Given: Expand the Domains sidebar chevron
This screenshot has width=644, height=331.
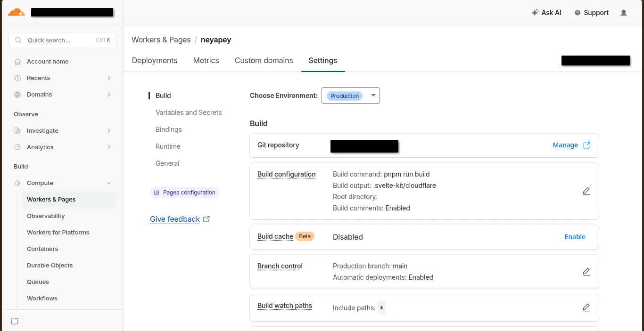Looking at the screenshot, I should pyautogui.click(x=109, y=95).
